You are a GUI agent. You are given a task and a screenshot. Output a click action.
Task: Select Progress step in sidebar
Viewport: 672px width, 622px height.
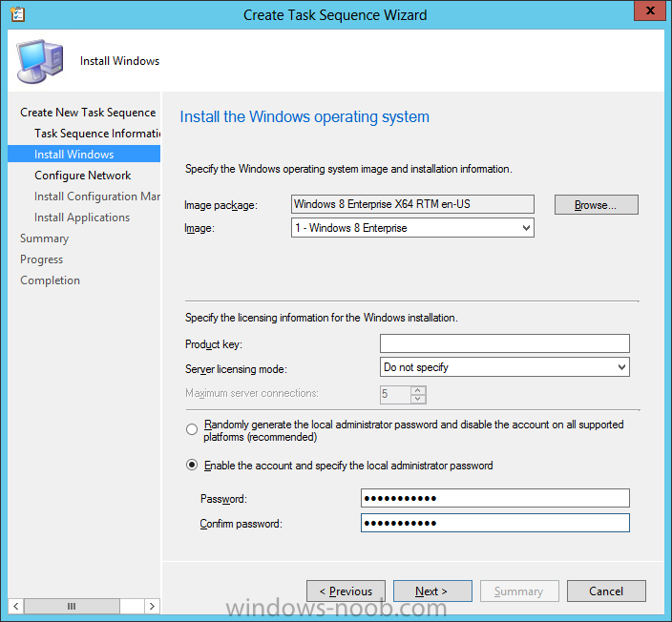coord(42,259)
